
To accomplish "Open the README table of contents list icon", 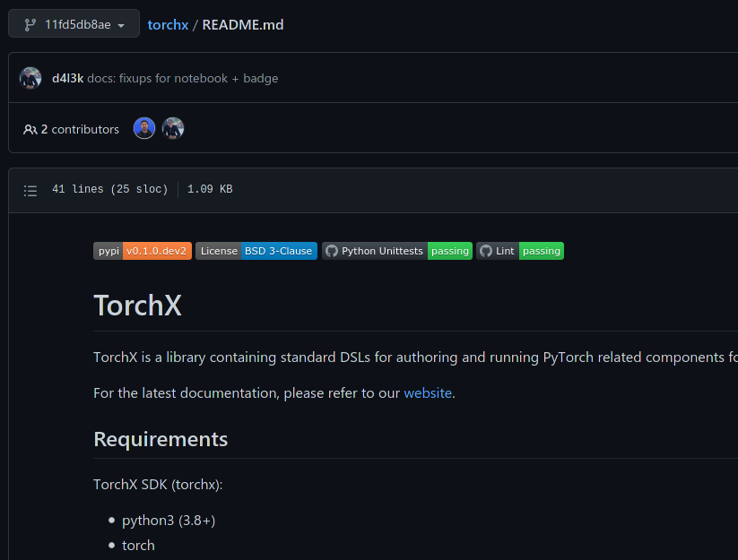I will click(30, 191).
